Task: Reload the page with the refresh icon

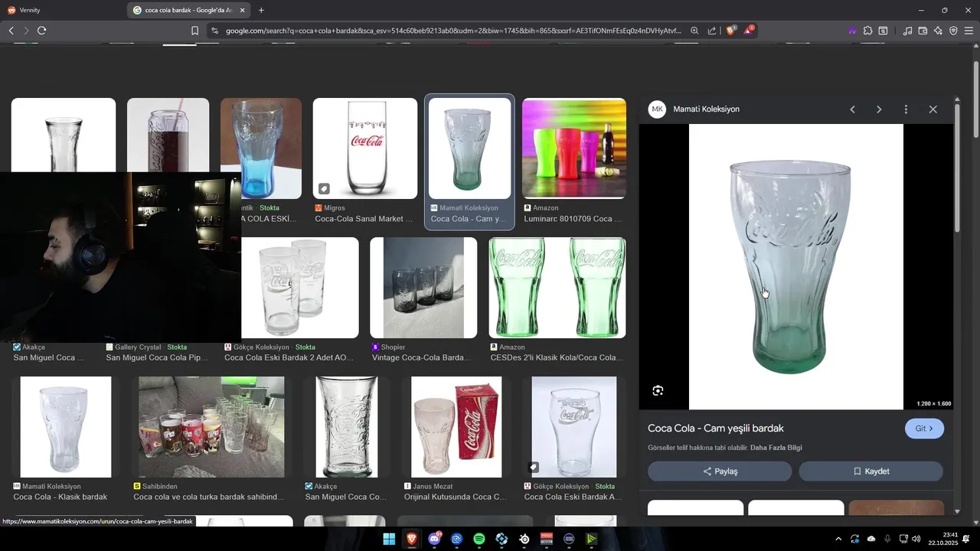Action: [x=41, y=31]
